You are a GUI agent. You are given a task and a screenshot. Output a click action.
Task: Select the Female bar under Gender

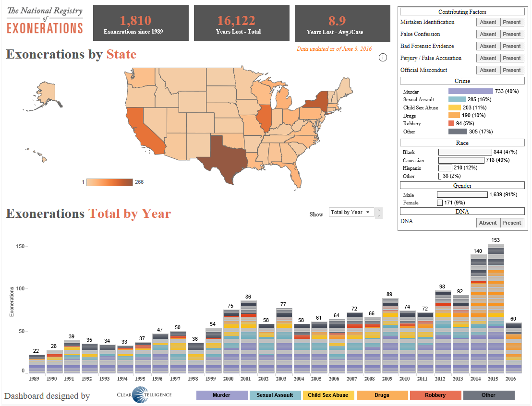coord(440,203)
